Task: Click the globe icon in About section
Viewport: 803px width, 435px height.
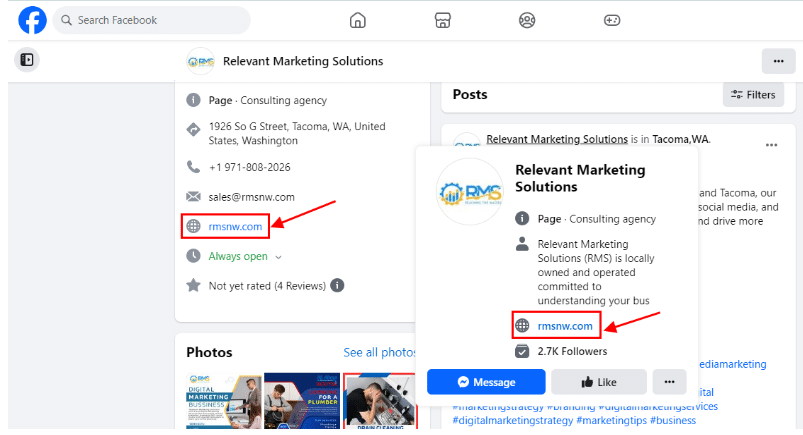Action: [x=193, y=226]
